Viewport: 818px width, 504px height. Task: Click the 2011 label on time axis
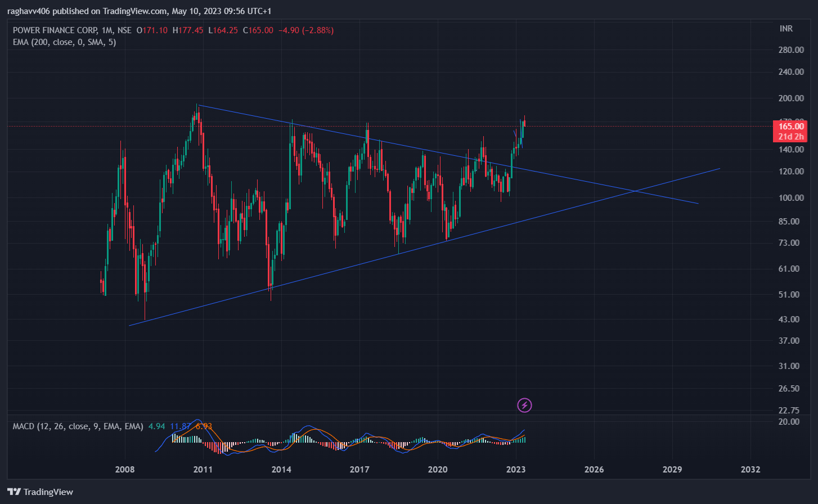click(203, 469)
